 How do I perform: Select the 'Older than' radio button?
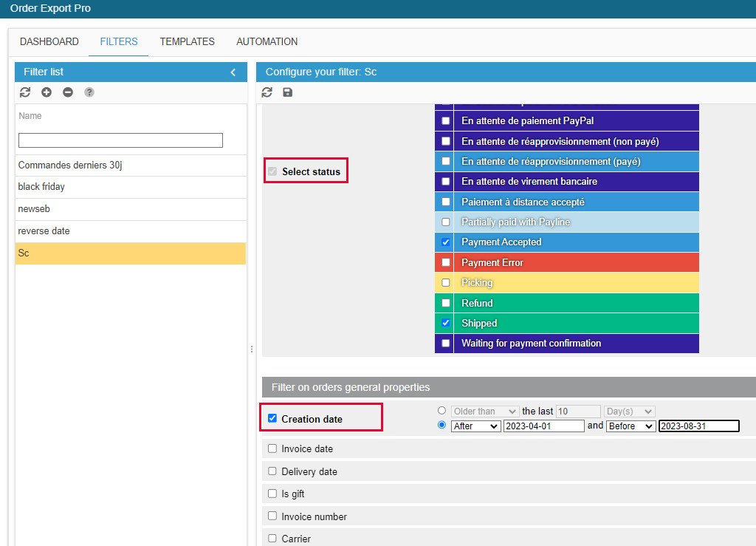[441, 411]
